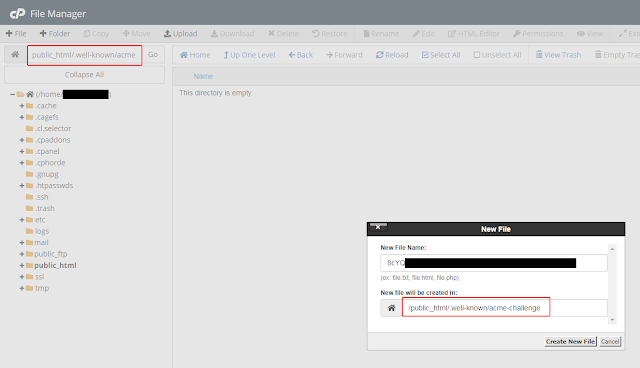Navigate Back in file browser
Screen dimensions: 640x368
point(301,55)
